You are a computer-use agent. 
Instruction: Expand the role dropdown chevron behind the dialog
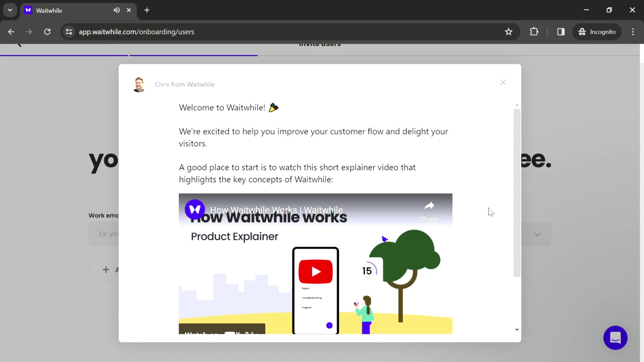click(x=538, y=234)
